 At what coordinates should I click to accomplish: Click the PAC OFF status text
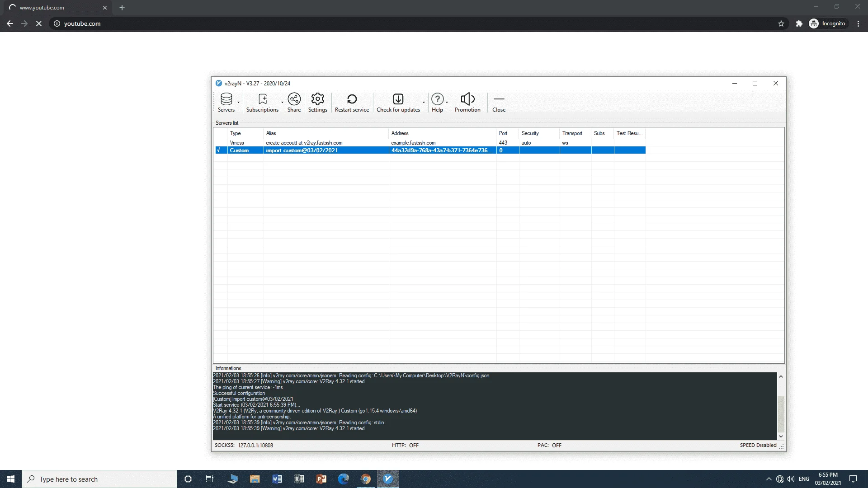coord(549,445)
